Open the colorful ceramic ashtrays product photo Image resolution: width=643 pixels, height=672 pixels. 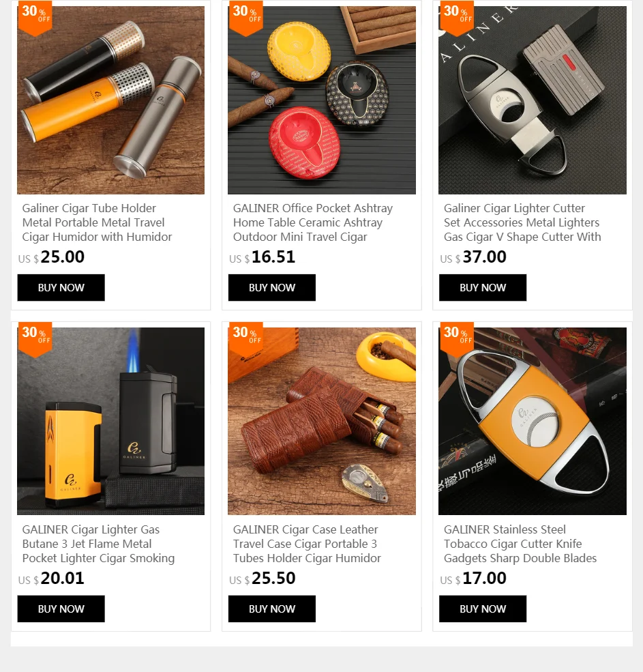(x=322, y=100)
